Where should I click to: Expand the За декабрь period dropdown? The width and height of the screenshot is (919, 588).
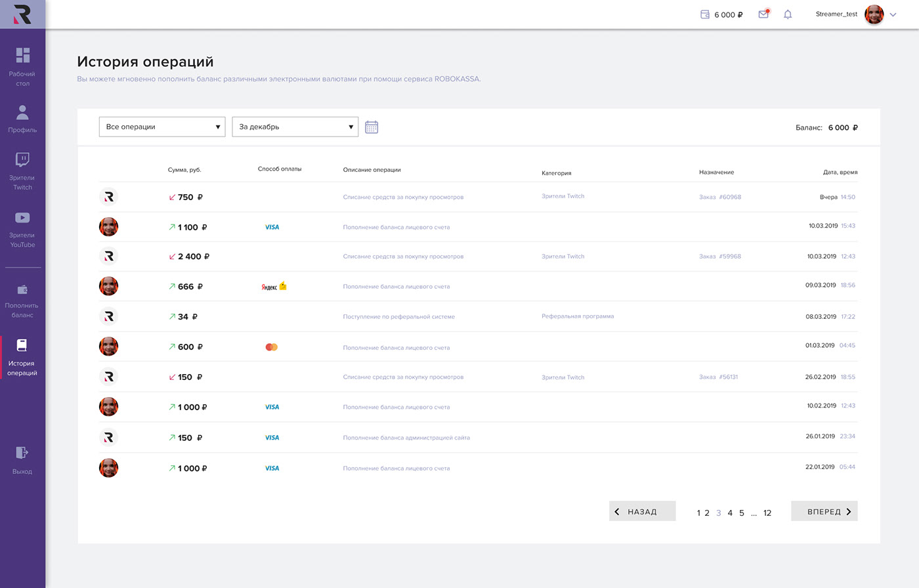click(x=295, y=127)
